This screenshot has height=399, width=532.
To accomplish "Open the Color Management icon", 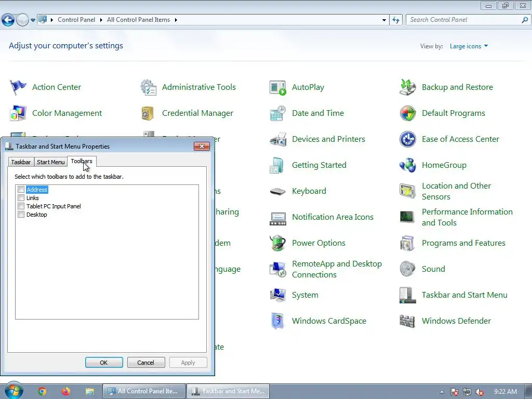I will (x=18, y=113).
